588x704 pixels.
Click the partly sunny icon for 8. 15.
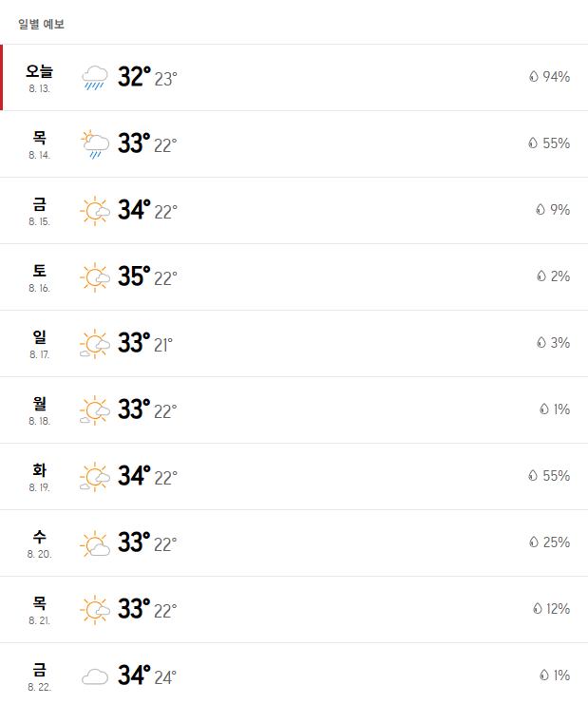coord(95,211)
